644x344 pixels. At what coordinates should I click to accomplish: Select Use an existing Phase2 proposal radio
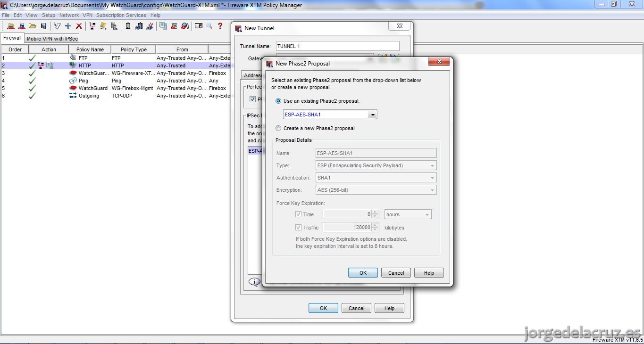[278, 101]
